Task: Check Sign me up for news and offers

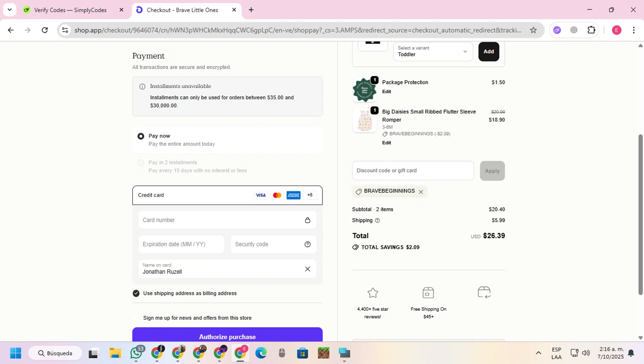Action: tap(136, 318)
